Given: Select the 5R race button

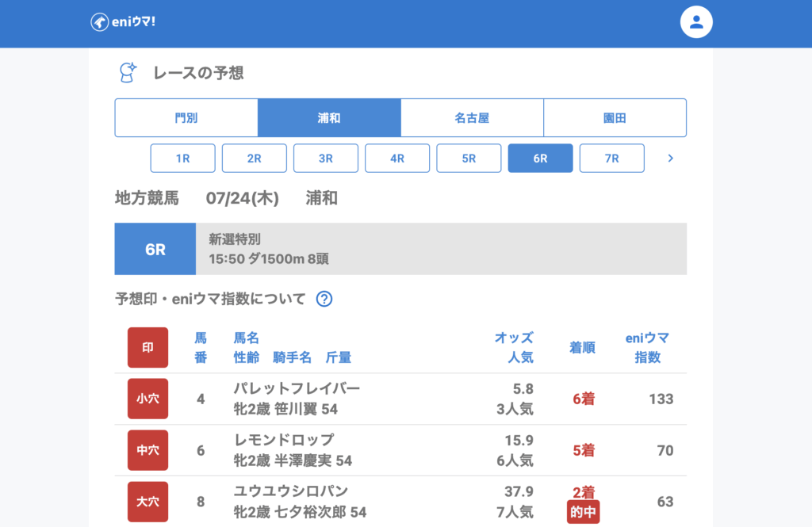Looking at the screenshot, I should tap(469, 158).
